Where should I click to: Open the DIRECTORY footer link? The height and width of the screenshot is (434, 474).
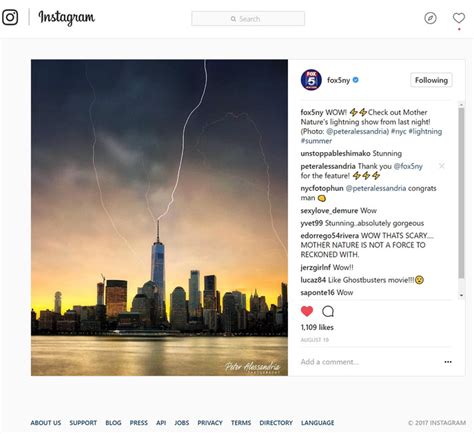point(276,423)
